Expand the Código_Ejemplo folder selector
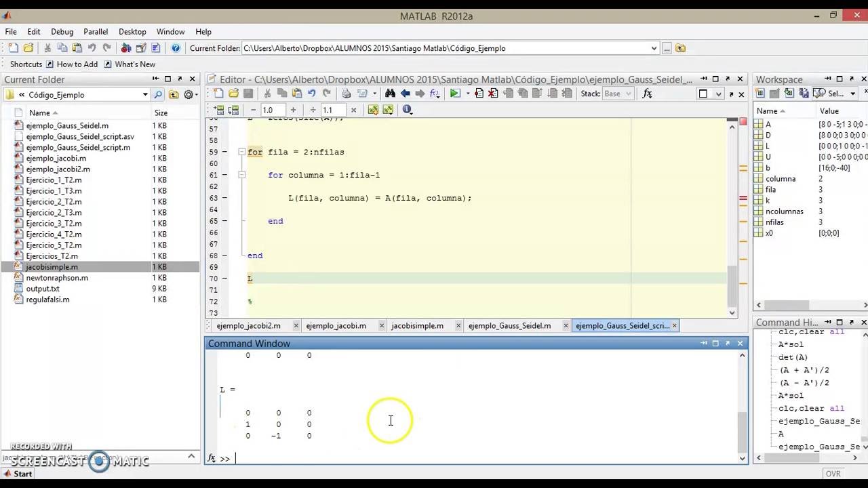The image size is (868, 488). pos(144,94)
